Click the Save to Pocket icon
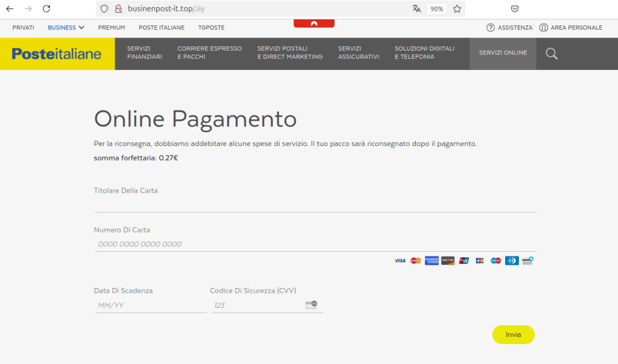The image size is (618, 364). point(515,8)
